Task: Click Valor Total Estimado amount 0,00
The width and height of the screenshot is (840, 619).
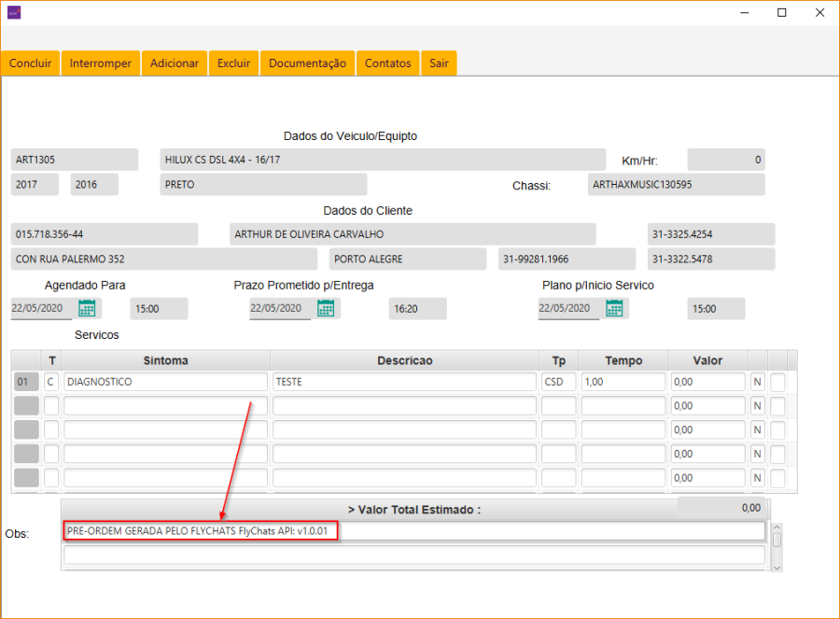Action: pyautogui.click(x=722, y=508)
